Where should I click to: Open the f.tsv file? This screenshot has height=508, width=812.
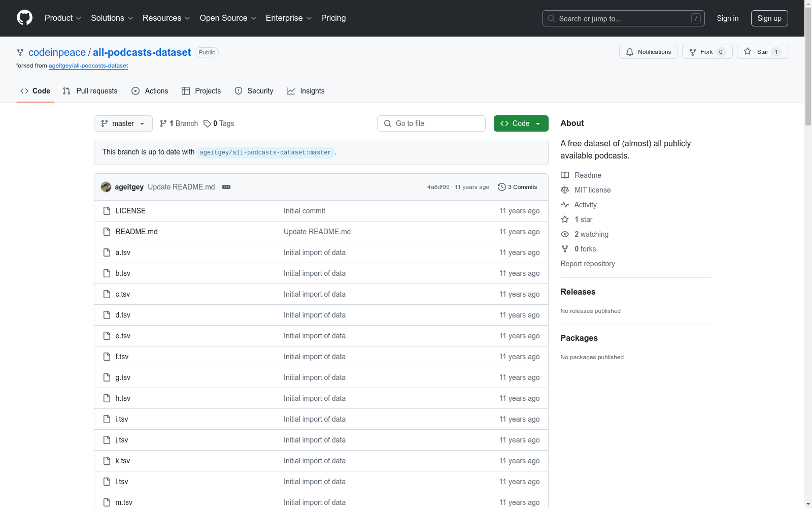click(122, 357)
